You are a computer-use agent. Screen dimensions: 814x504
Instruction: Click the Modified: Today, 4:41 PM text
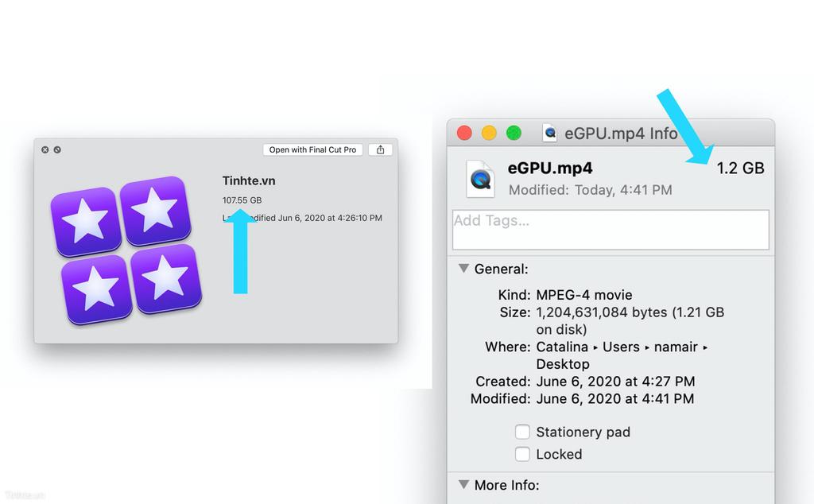coord(591,190)
